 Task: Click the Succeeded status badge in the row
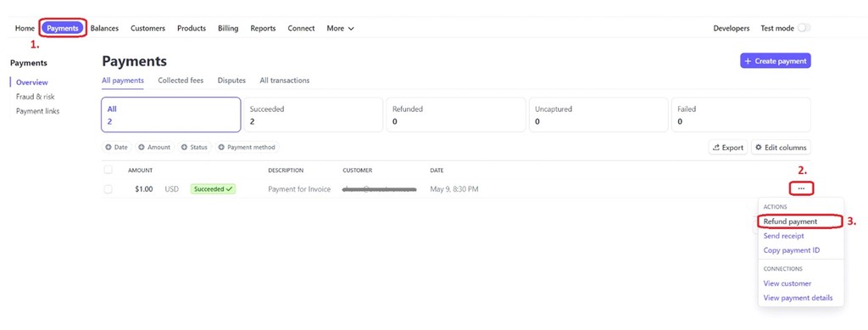click(213, 189)
